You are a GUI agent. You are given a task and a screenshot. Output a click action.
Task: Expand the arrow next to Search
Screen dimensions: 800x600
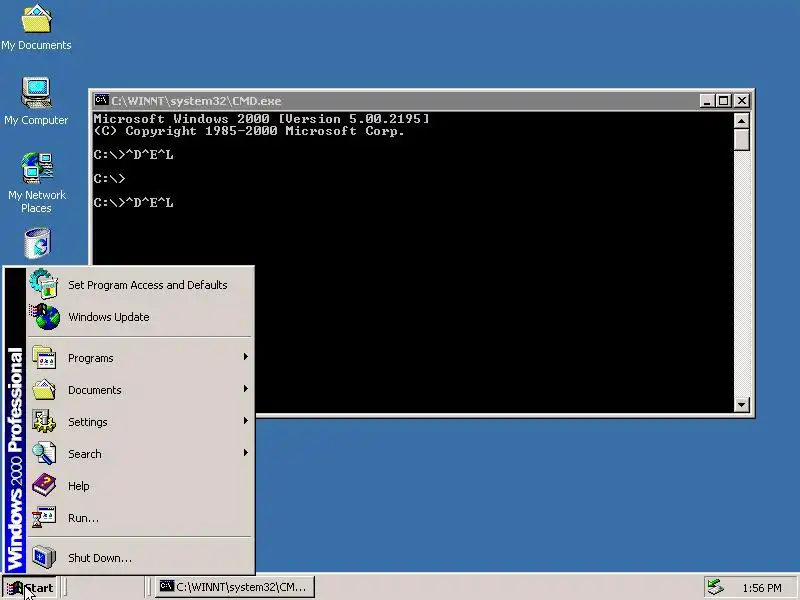[x=245, y=453]
